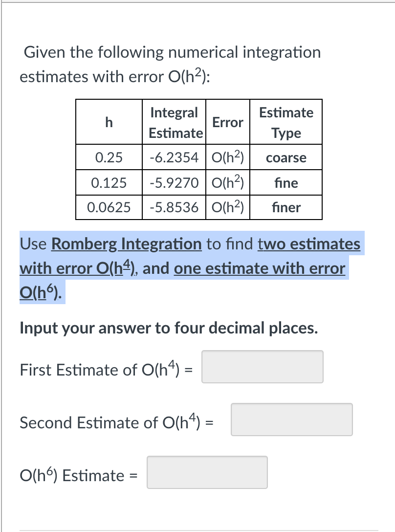Click the table cell showing -6.2354

click(174, 157)
